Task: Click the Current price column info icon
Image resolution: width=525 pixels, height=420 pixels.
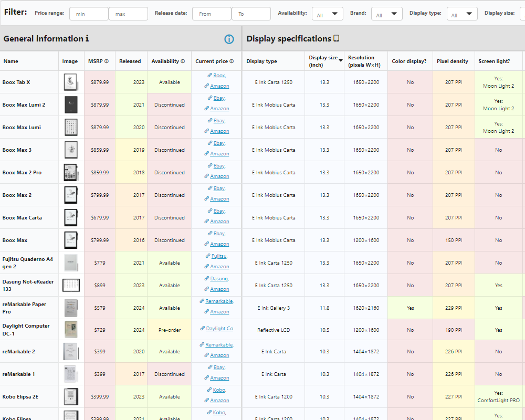Action: (x=232, y=61)
